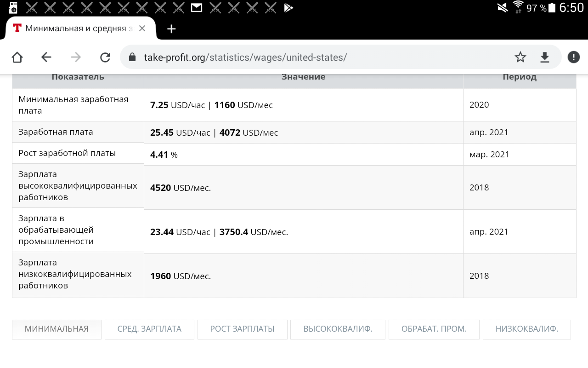Navigate back to previous page
The image size is (588, 368).
46,57
